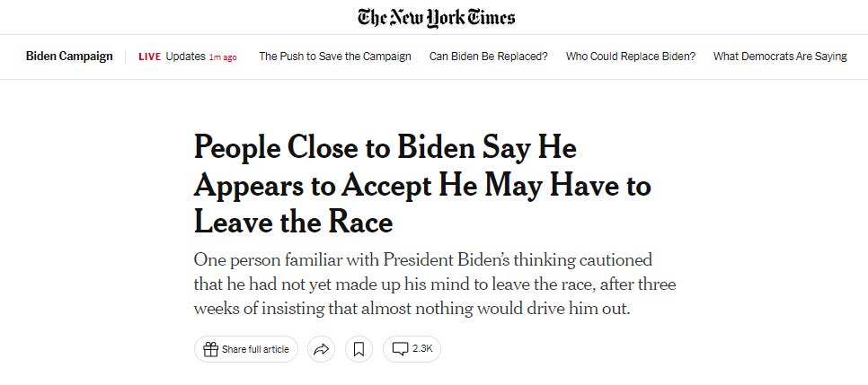Screen dimensions: 868x385
Task: Select the 'Can Biden Be Replaced?' link
Action: [x=488, y=57]
